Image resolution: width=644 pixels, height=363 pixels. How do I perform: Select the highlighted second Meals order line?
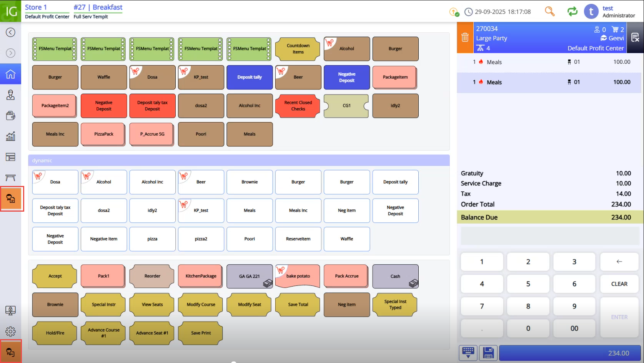549,82
